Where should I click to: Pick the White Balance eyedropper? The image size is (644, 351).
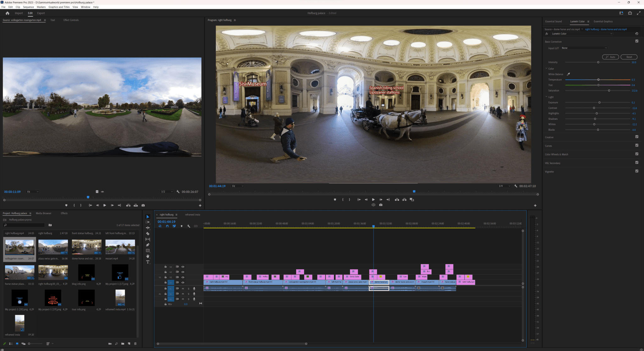tap(568, 74)
